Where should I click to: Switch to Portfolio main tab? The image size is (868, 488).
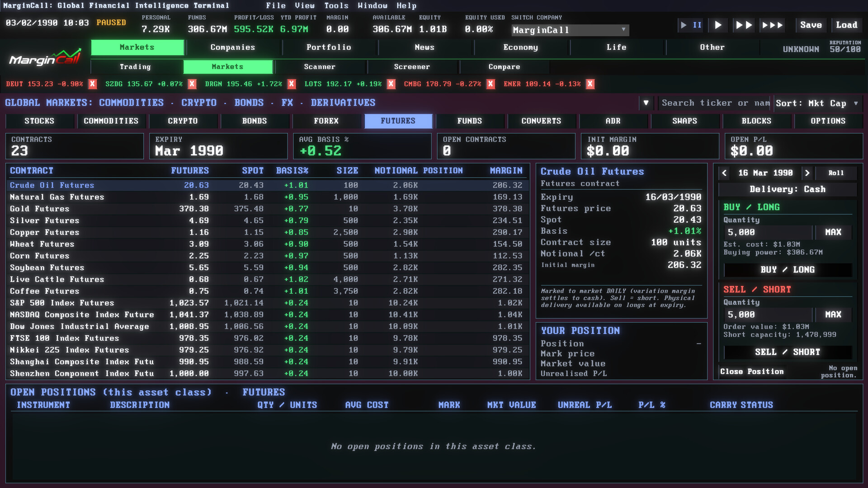pyautogui.click(x=329, y=47)
